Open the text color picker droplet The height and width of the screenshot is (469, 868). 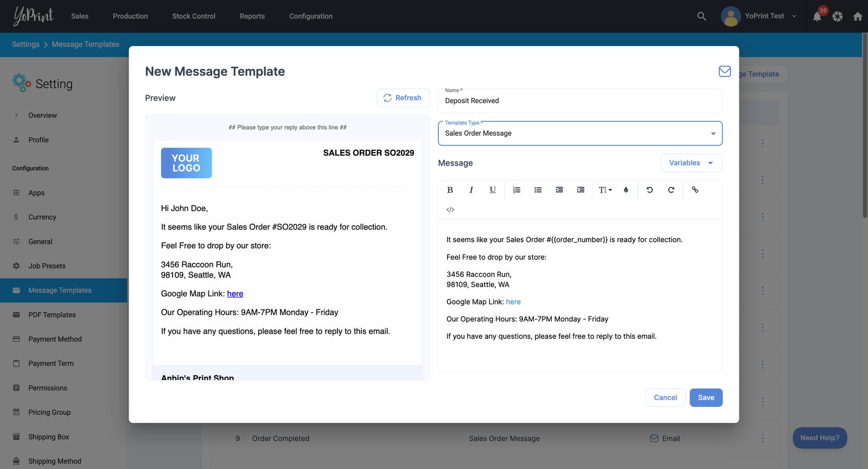626,190
